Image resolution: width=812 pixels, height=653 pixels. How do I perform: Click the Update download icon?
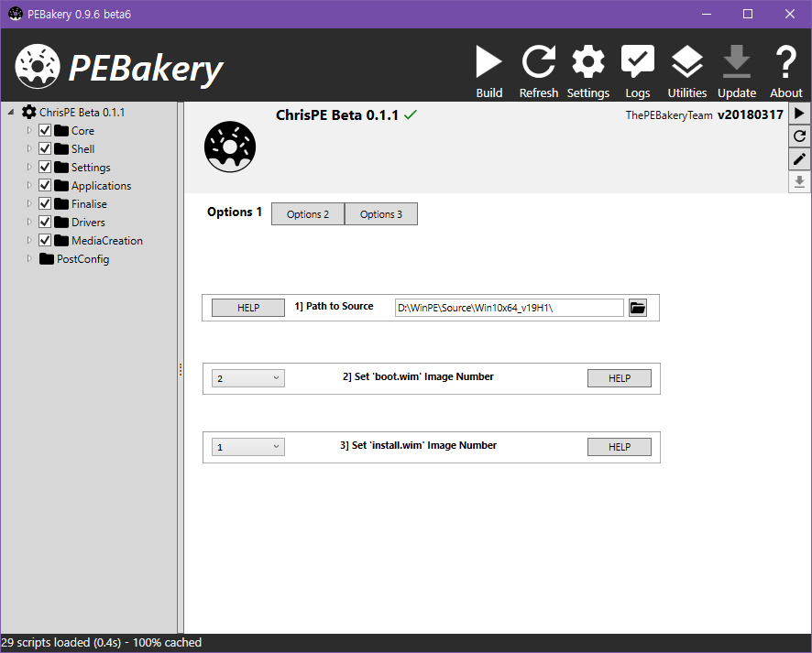[737, 71]
